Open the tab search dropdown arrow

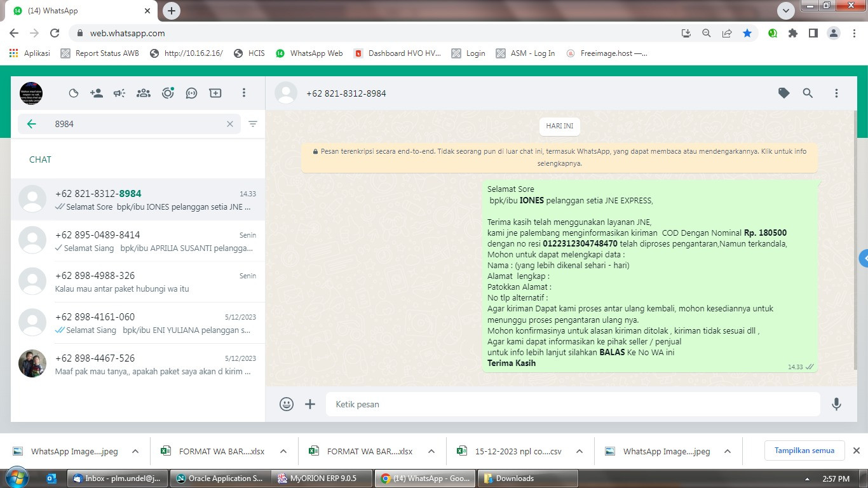[x=786, y=11]
